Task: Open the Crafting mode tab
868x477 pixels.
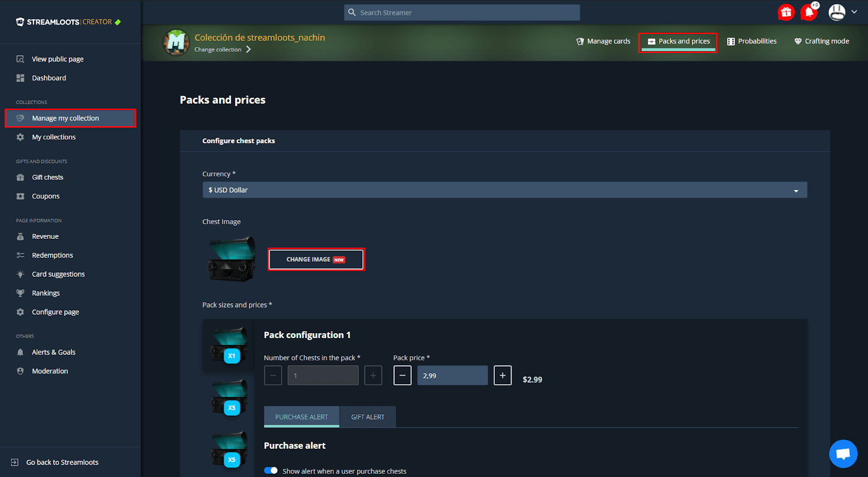Action: (822, 41)
